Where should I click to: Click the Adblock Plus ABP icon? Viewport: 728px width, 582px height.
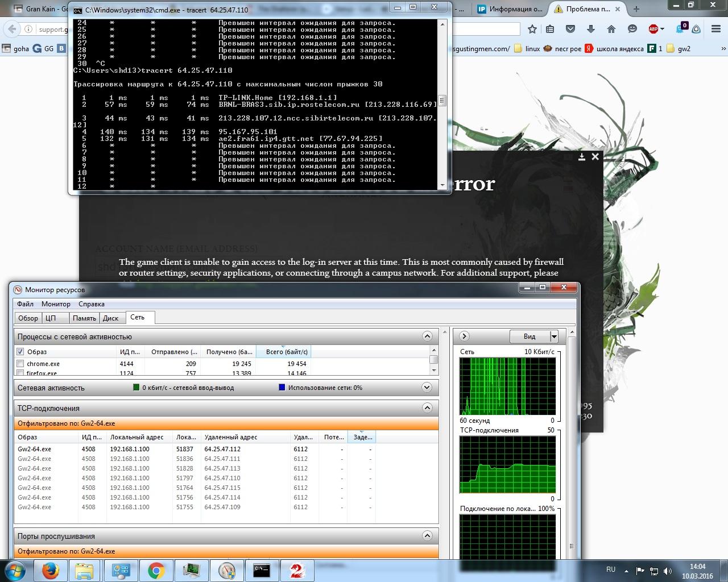click(653, 29)
